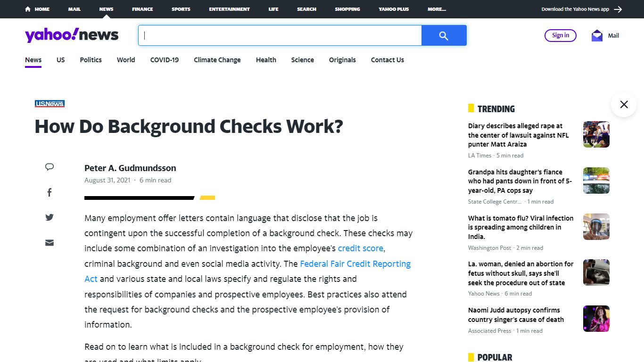
Task: Click the Home icon in top bar
Action: click(28, 9)
